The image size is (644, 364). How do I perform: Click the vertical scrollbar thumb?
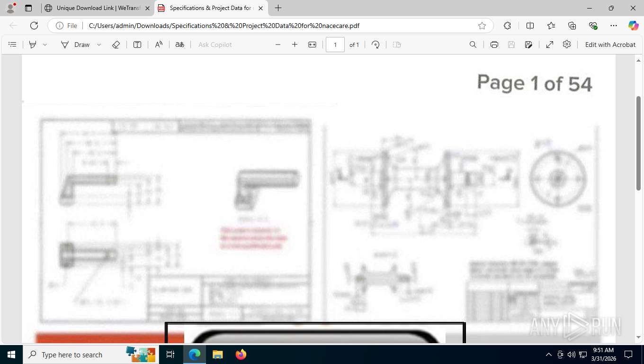[x=638, y=143]
